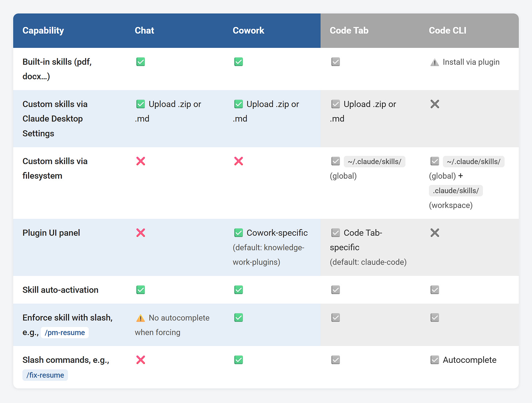Screen dimensions: 532x403
Task: Toggle the Code CLI checkbox for Skill auto-activation
Action: [x=434, y=289]
